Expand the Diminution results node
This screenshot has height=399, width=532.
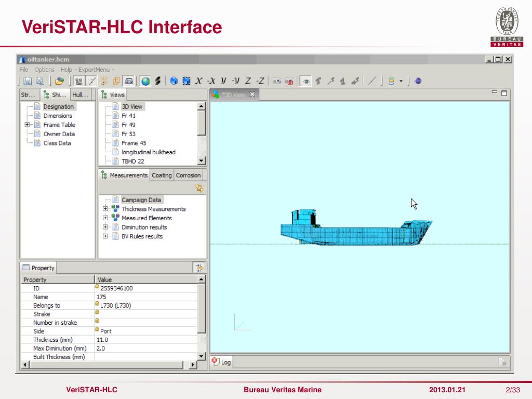click(x=105, y=228)
